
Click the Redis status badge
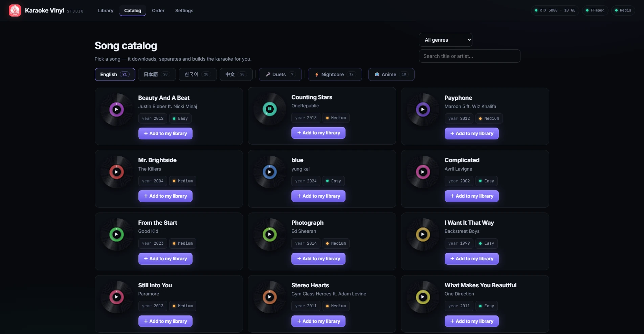(x=623, y=10)
